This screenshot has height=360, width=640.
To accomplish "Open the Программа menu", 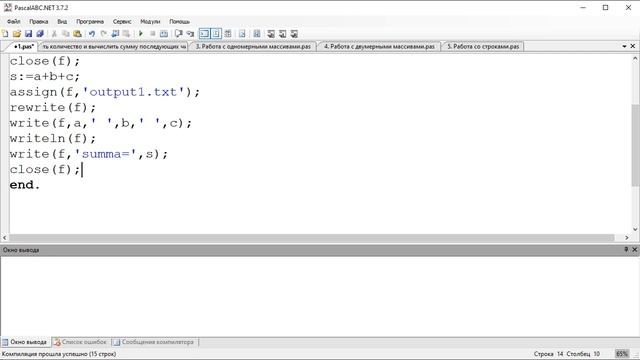I will click(90, 22).
